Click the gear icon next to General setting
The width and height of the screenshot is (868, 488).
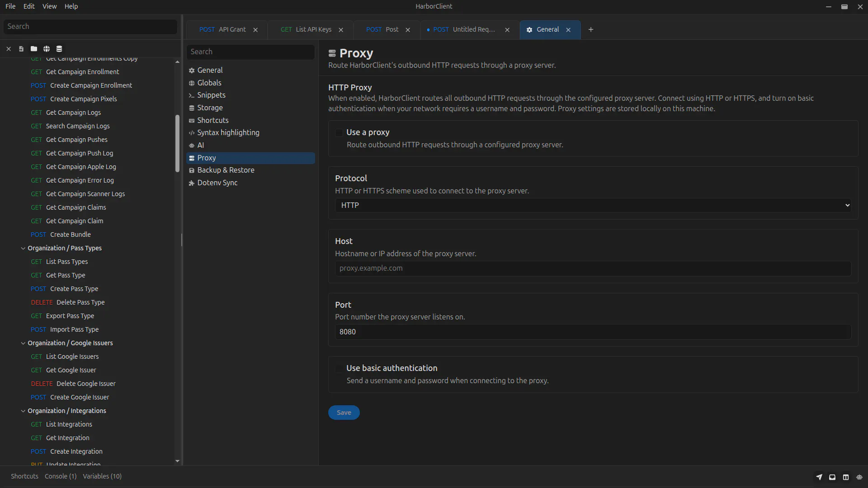(192, 70)
